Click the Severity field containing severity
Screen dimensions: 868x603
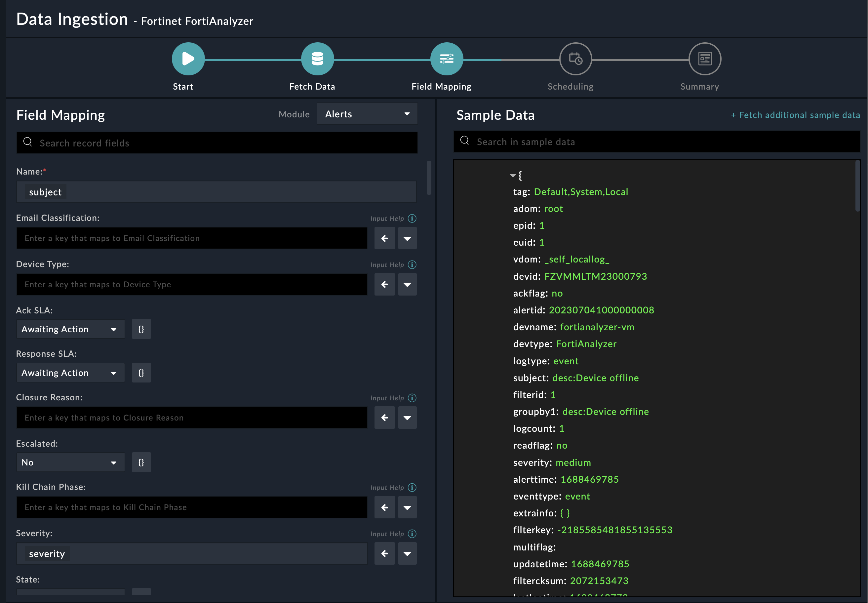(192, 553)
